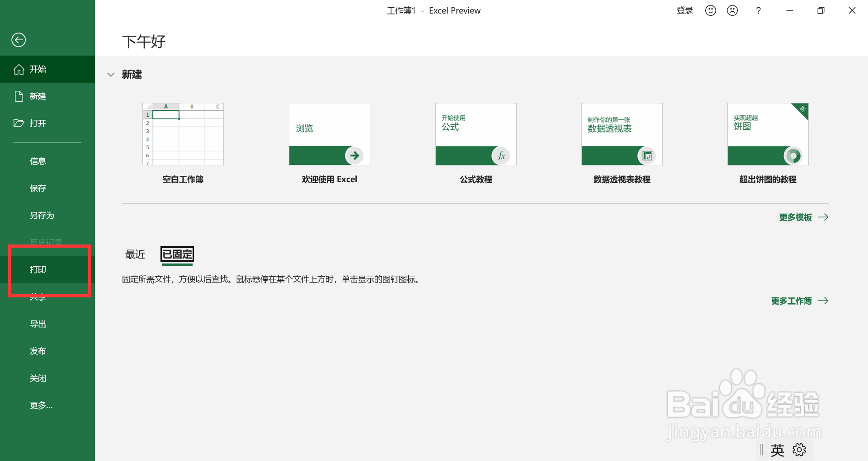This screenshot has width=868, height=461.
Task: Select 打开 in the sidebar menu
Action: (x=47, y=123)
